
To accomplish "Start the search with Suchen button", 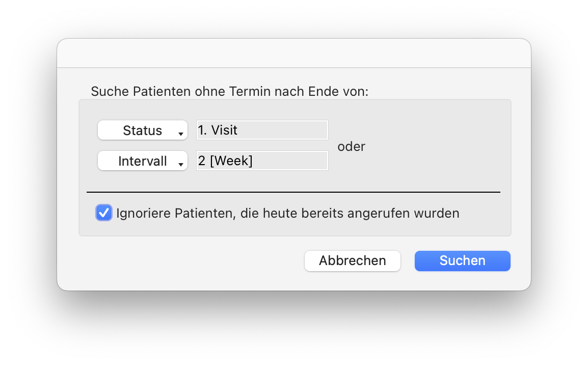I will [462, 260].
